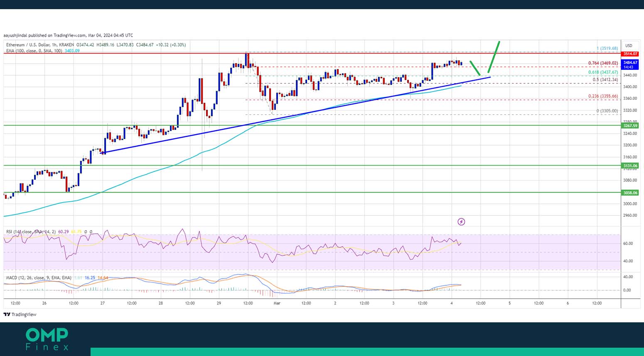Click the current price tag 3484.67
Viewport: 644px width, 356px height.
coord(630,64)
